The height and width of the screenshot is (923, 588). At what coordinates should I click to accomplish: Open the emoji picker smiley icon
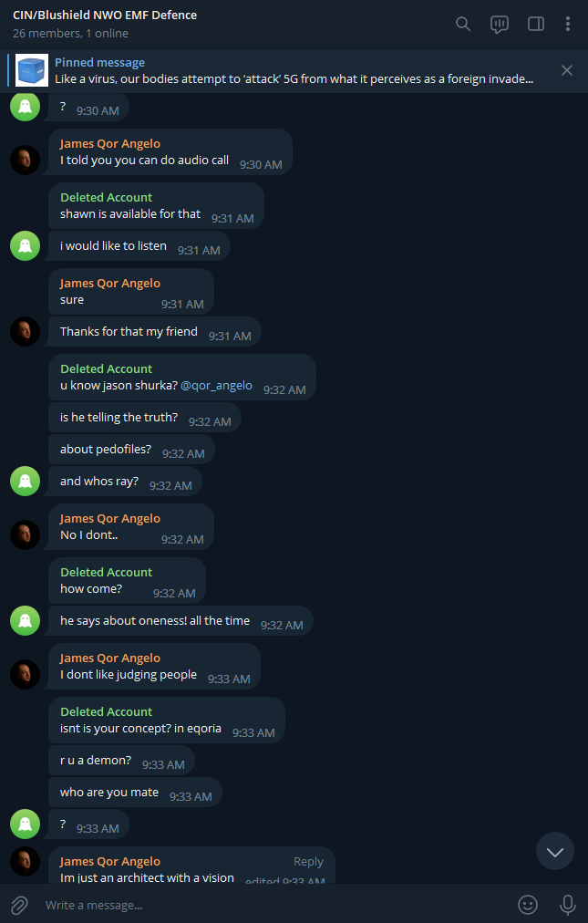click(x=527, y=905)
